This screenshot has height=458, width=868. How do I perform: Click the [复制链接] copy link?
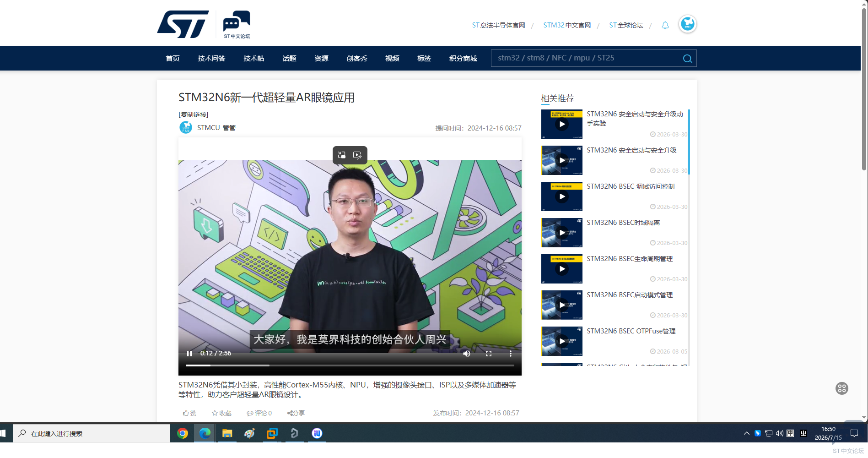(x=194, y=114)
